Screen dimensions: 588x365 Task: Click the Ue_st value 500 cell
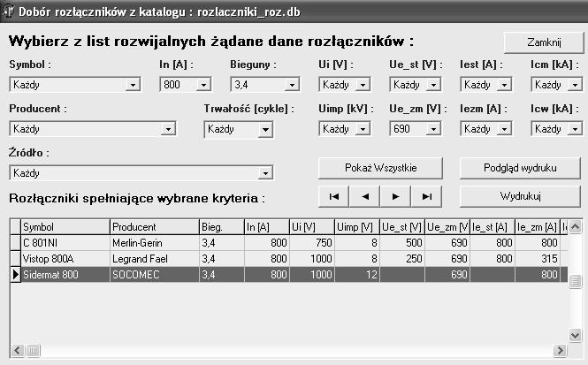pos(402,243)
